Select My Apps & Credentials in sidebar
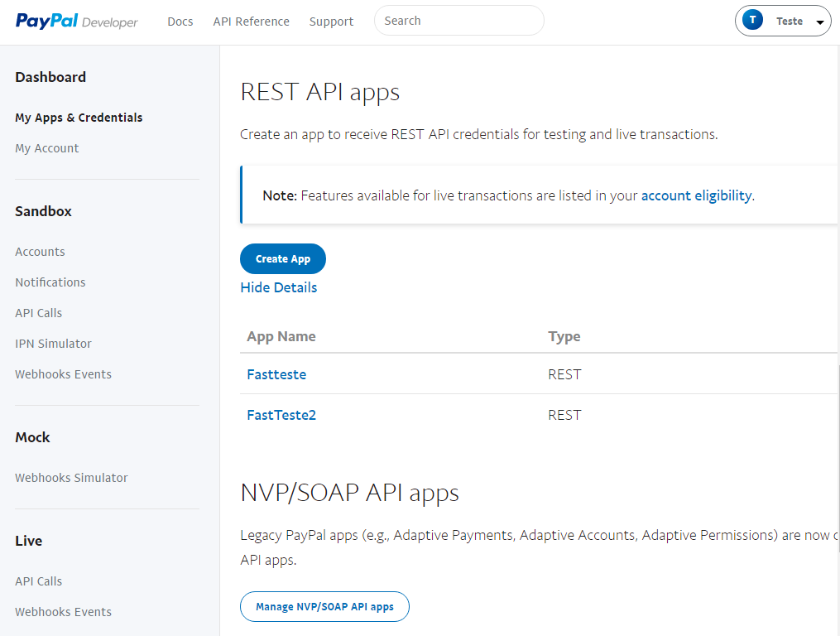The width and height of the screenshot is (840, 636). coord(79,118)
